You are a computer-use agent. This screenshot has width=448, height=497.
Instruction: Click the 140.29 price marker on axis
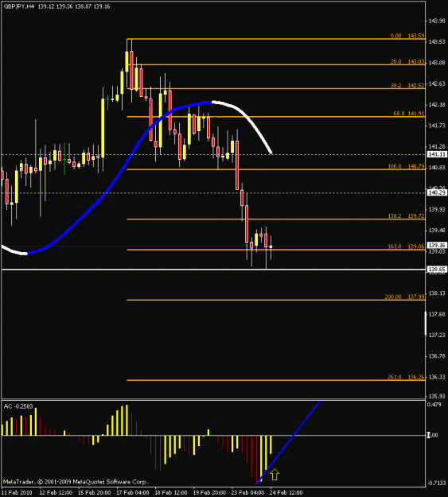pyautogui.click(x=437, y=192)
